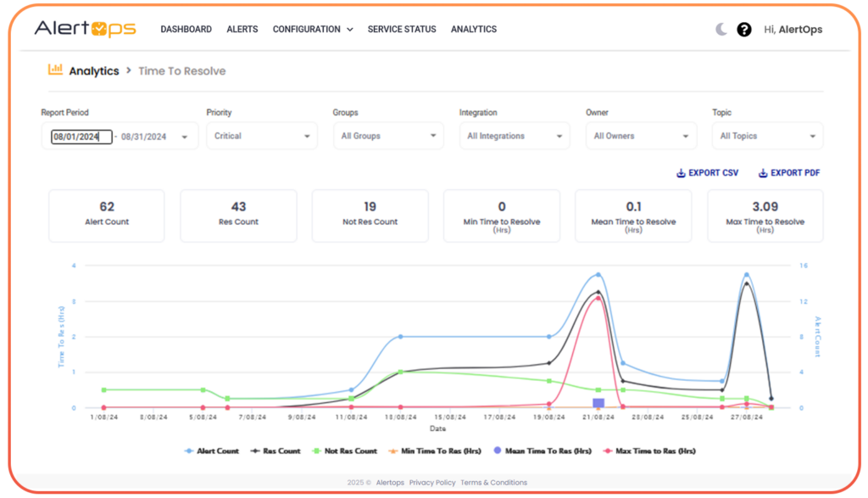This screenshot has height=498, width=868.
Task: Click the blue Alert Count legend diamond
Action: pyautogui.click(x=190, y=450)
